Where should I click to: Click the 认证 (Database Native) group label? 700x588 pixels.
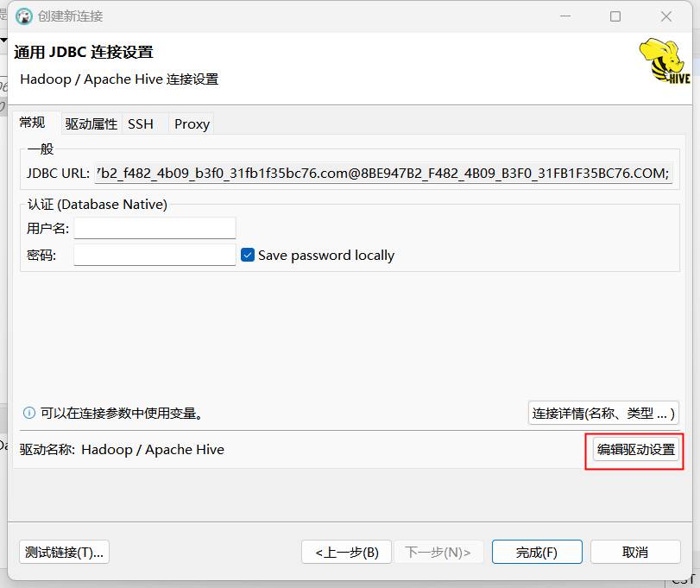pos(98,205)
